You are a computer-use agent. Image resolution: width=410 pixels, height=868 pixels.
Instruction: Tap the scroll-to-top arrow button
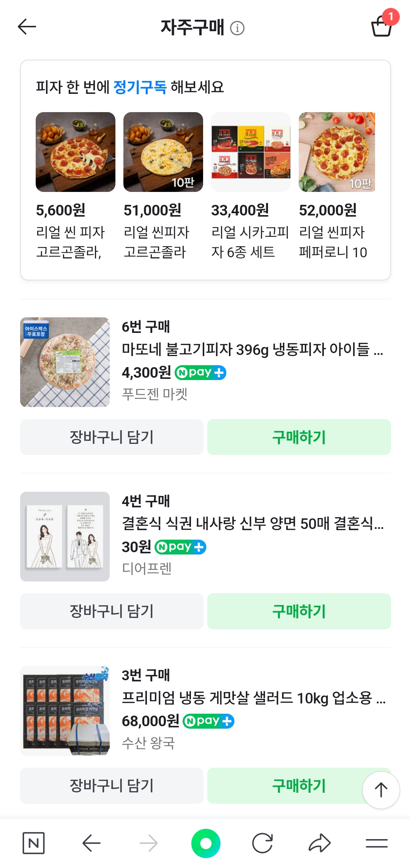click(381, 790)
